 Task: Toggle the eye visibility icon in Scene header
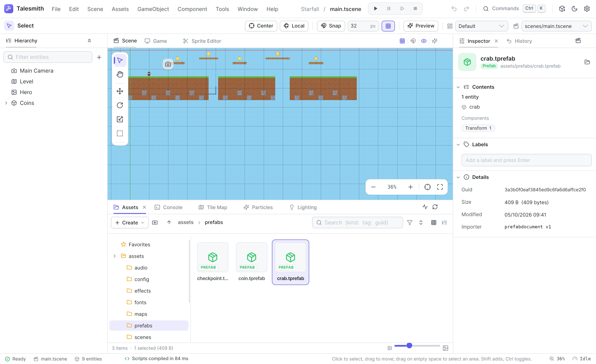pos(424,41)
